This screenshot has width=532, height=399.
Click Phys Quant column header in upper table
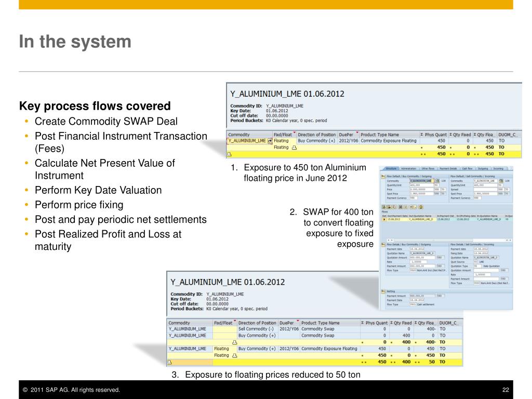tap(434, 135)
